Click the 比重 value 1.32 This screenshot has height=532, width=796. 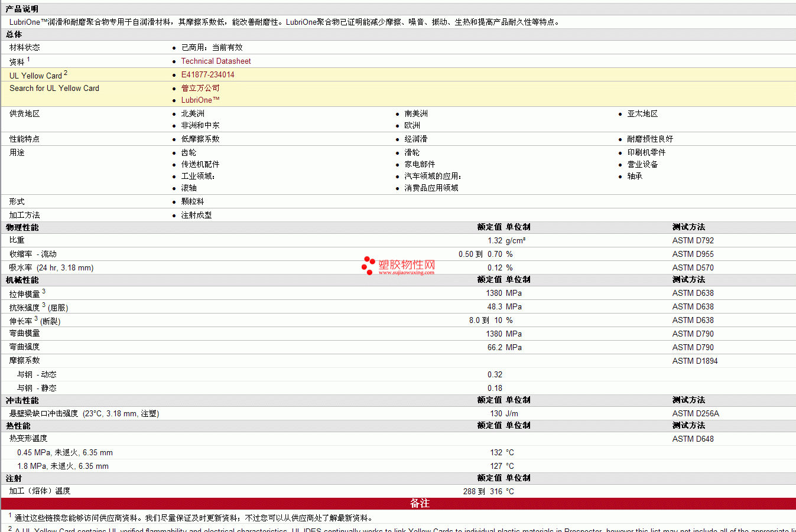[x=495, y=240]
